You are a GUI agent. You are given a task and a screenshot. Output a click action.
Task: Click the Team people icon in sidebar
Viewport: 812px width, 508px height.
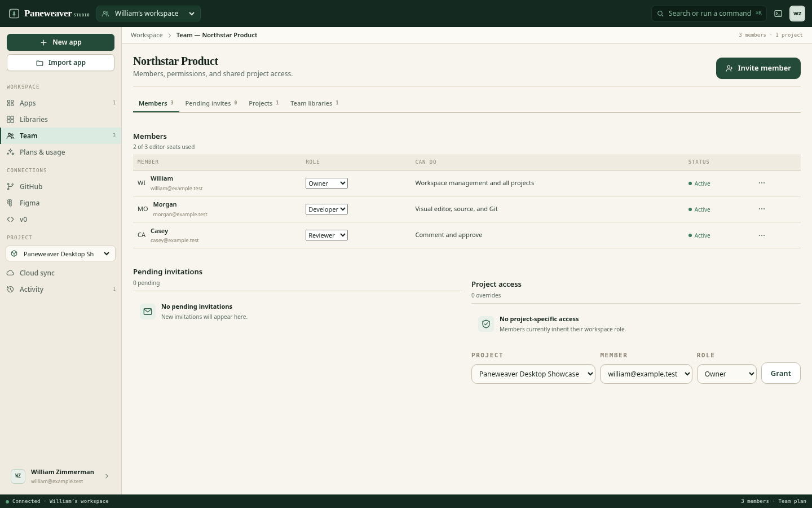11,136
